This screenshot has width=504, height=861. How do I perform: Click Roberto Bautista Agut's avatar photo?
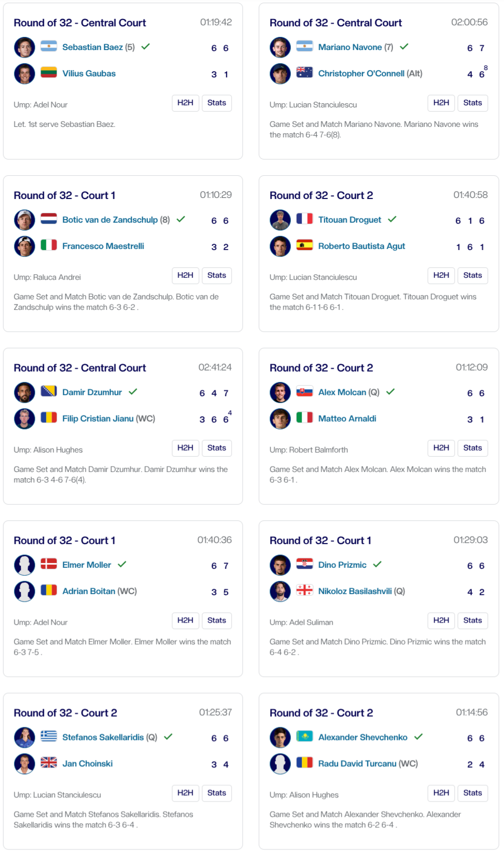point(280,246)
